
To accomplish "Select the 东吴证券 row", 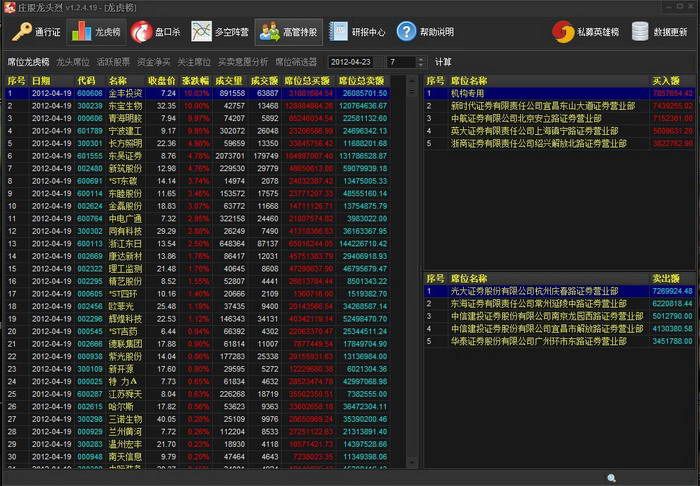I will click(x=197, y=156).
